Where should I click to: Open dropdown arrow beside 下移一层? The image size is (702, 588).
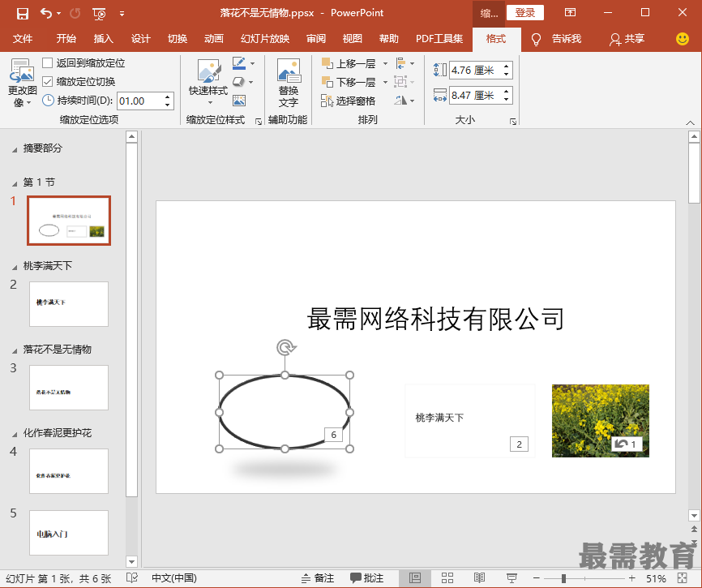(385, 83)
